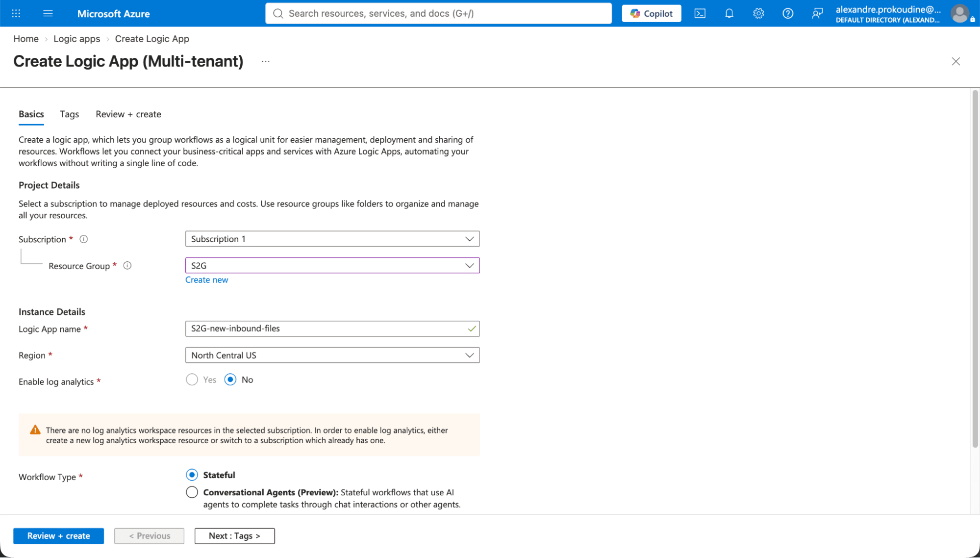The image size is (980, 558).
Task: Select No for Enable log analytics
Action: point(230,380)
